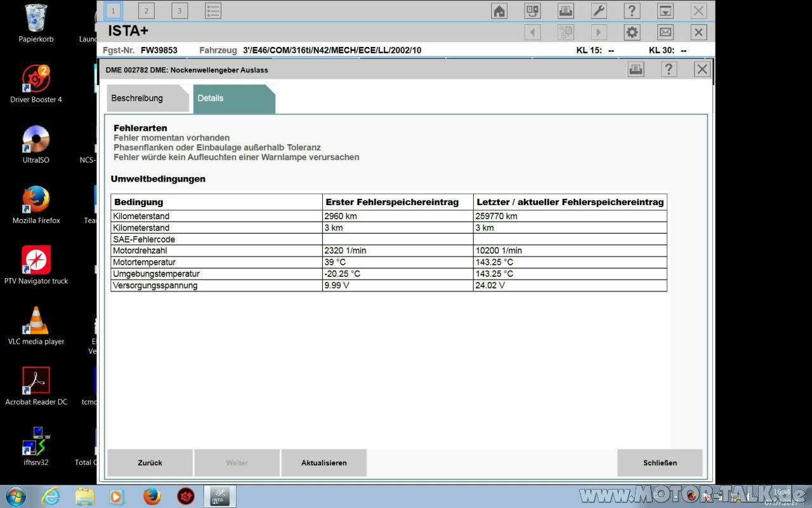The height and width of the screenshot is (508, 812).
Task: Click the vehicle connection manager icon
Action: click(x=532, y=11)
